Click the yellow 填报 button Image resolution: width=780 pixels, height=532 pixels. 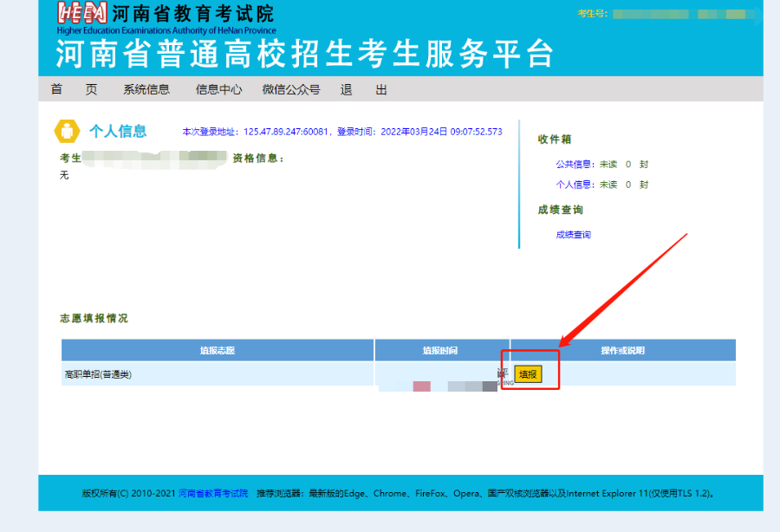[x=528, y=374]
